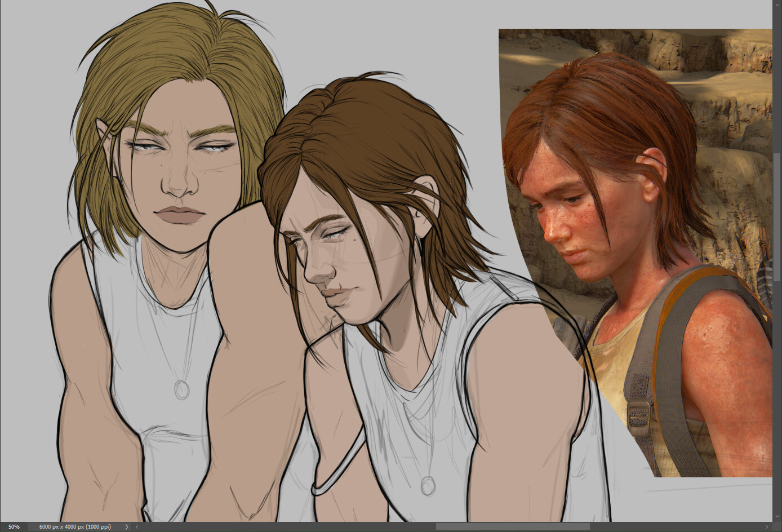Image resolution: width=782 pixels, height=532 pixels.
Task: Open the status bar info options chevron
Action: [x=127, y=527]
